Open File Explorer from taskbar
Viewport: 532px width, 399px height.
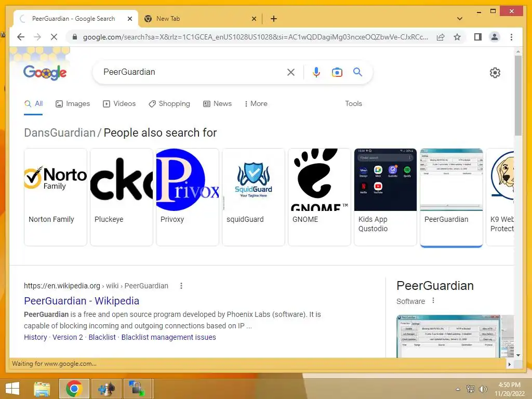[x=42, y=389]
